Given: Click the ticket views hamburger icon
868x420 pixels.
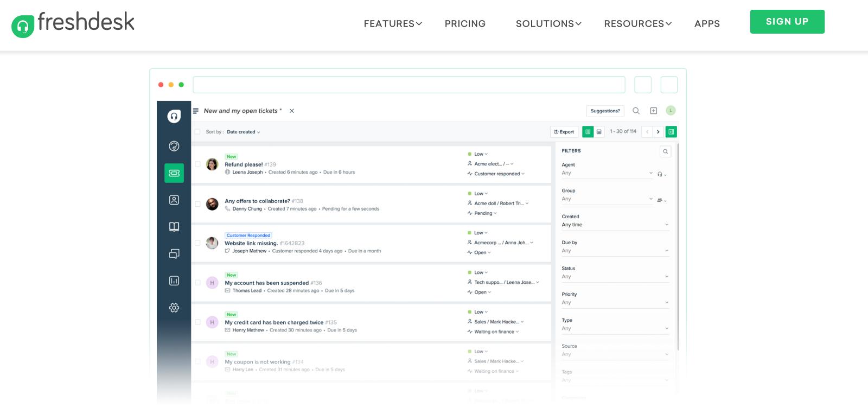Looking at the screenshot, I should click(196, 111).
